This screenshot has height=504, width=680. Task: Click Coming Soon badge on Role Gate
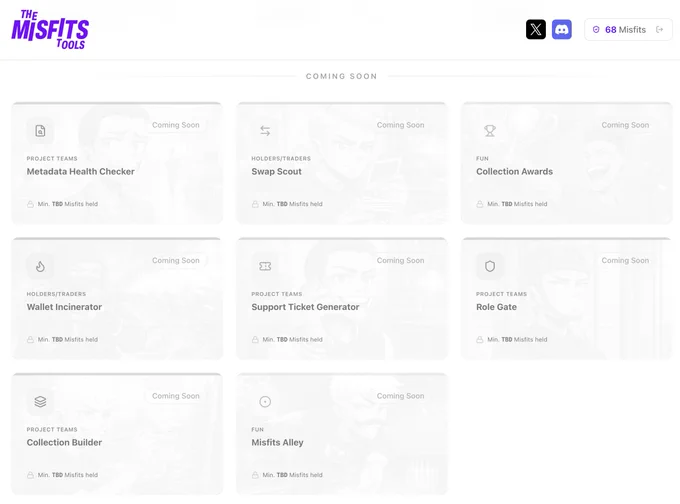coord(625,260)
